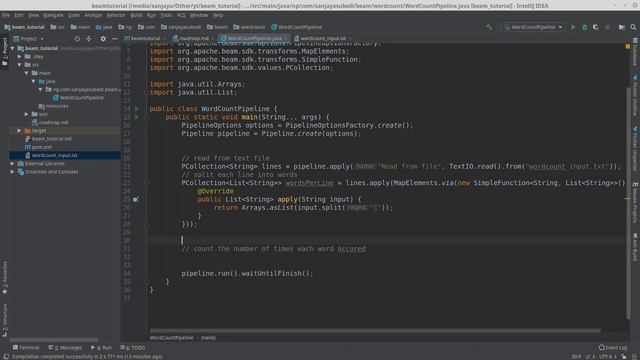Collapse the src folder arrow

[x=20, y=64]
